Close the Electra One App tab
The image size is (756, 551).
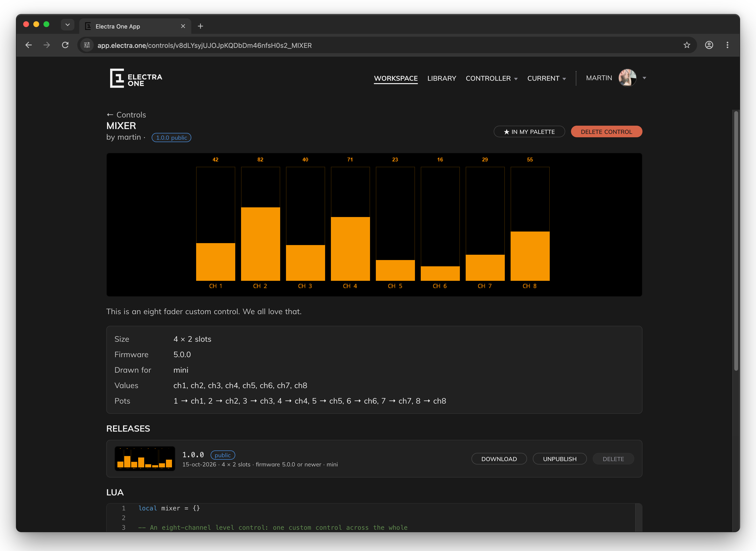point(183,26)
